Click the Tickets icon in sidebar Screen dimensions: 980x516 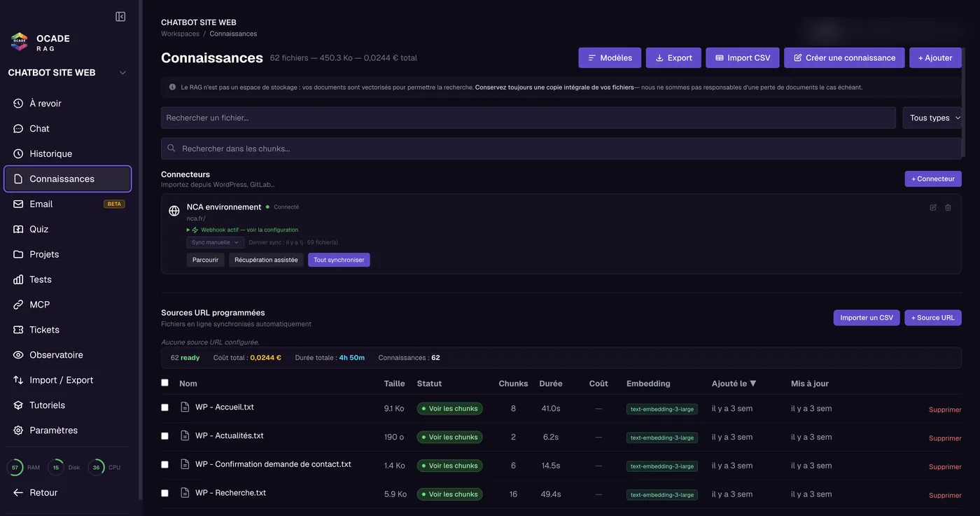click(18, 330)
